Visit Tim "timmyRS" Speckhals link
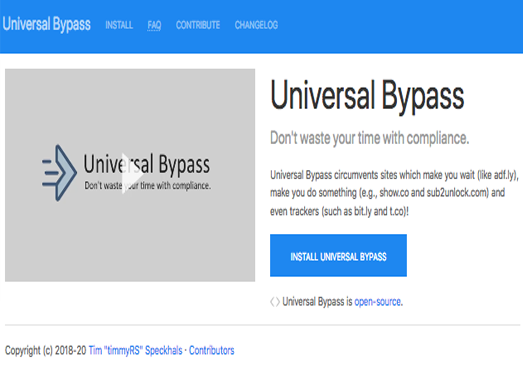The width and height of the screenshot is (523, 375). 135,351
